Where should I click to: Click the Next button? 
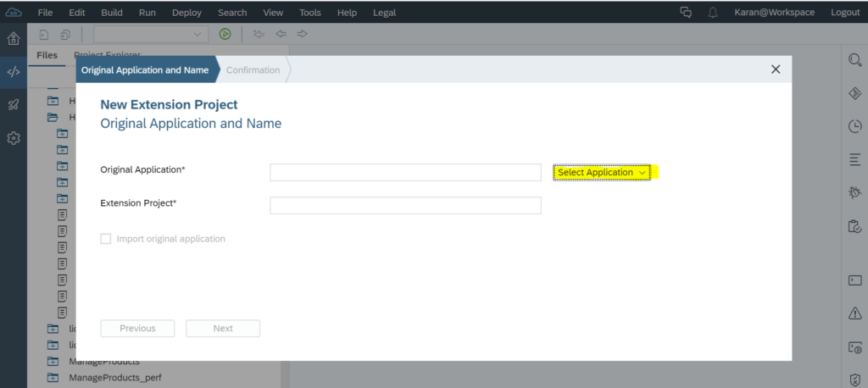click(x=223, y=328)
